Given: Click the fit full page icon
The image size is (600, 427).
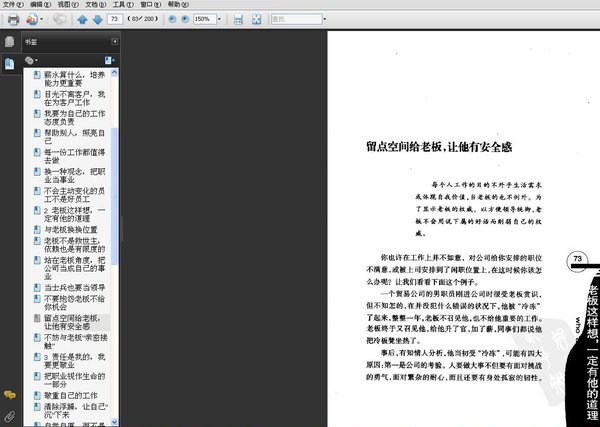Looking at the screenshot, I should click(256, 19).
